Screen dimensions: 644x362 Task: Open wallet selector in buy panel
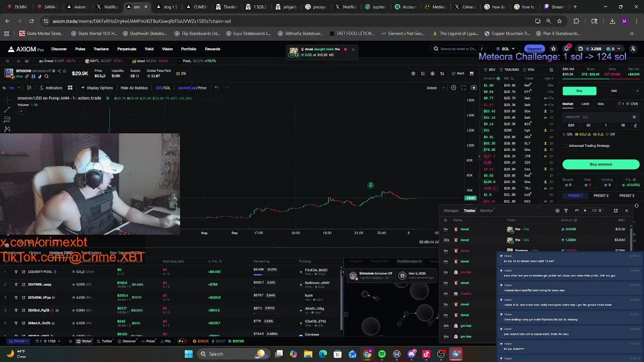pyautogui.click(x=627, y=104)
